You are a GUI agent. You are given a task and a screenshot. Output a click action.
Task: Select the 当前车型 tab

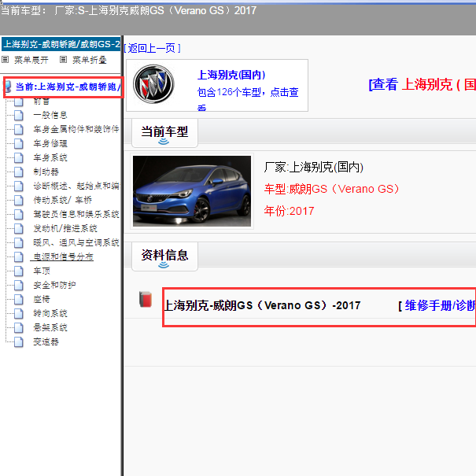(164, 133)
